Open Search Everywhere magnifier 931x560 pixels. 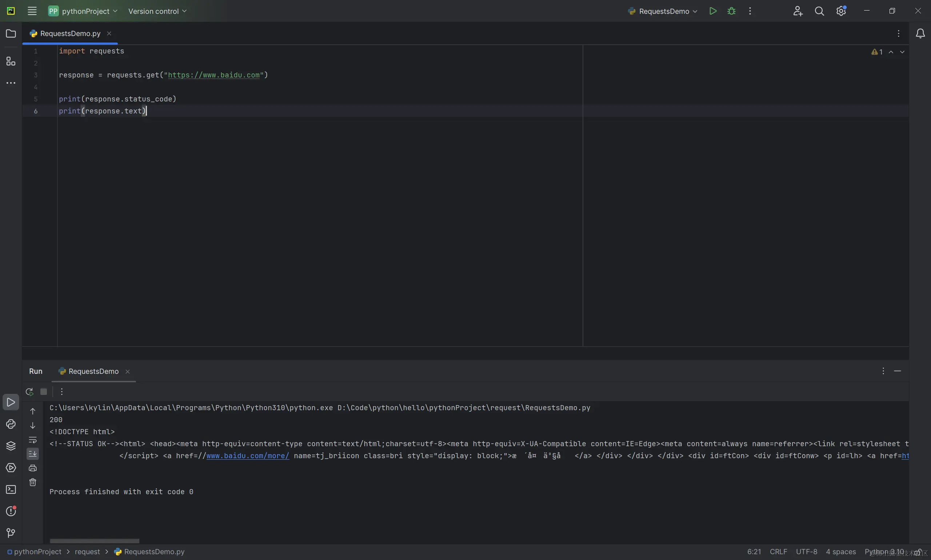(819, 11)
